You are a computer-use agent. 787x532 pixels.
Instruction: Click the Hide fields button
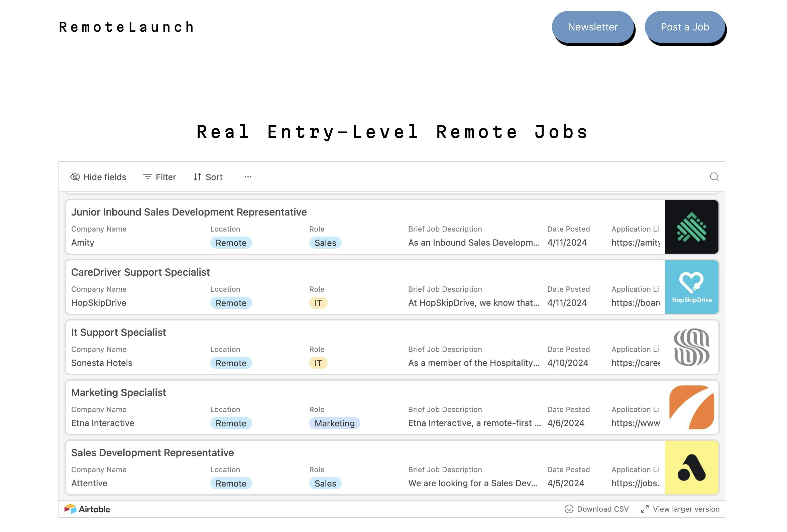[98, 177]
